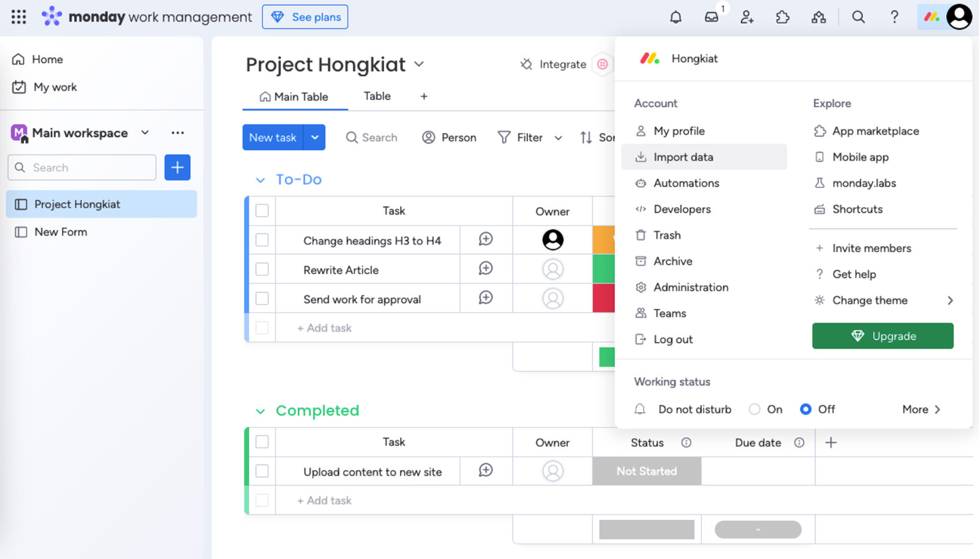Open the Filter options chevron

558,138
